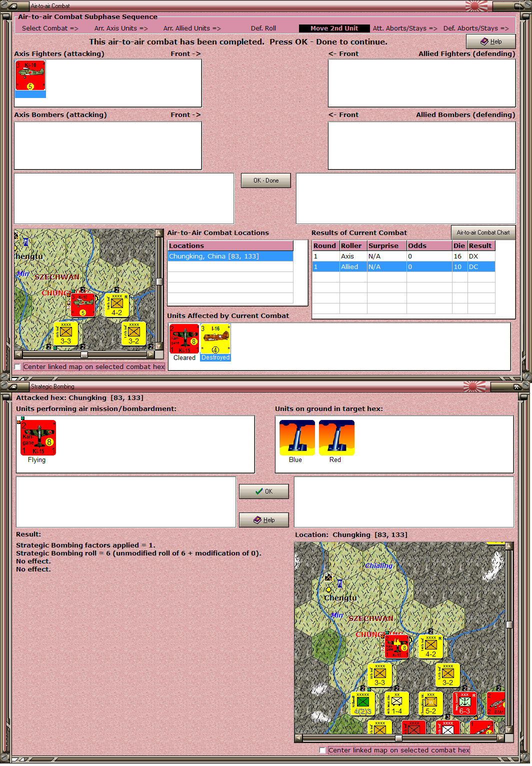Image resolution: width=532 pixels, height=766 pixels.
Task: Click vertical scrollbar thumb of Strategic Bombing map
Action: tap(509, 624)
